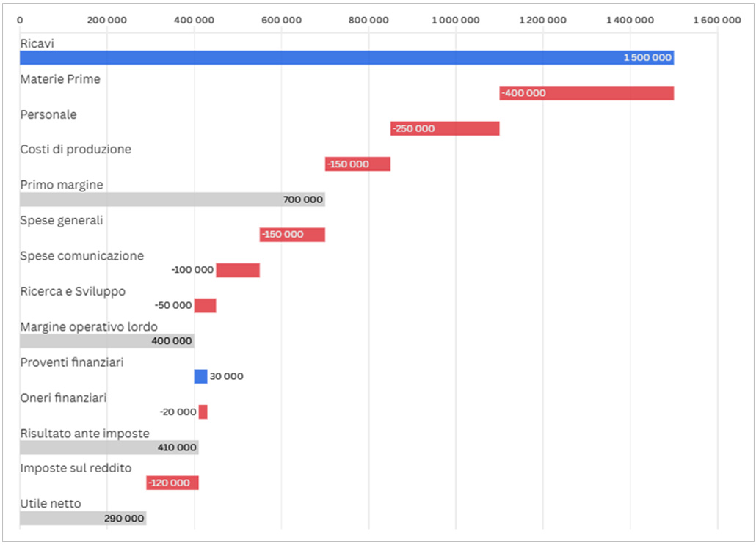Screen dimensions: 756x545
Task: Click the 1 500 000 data label
Action: (x=646, y=58)
